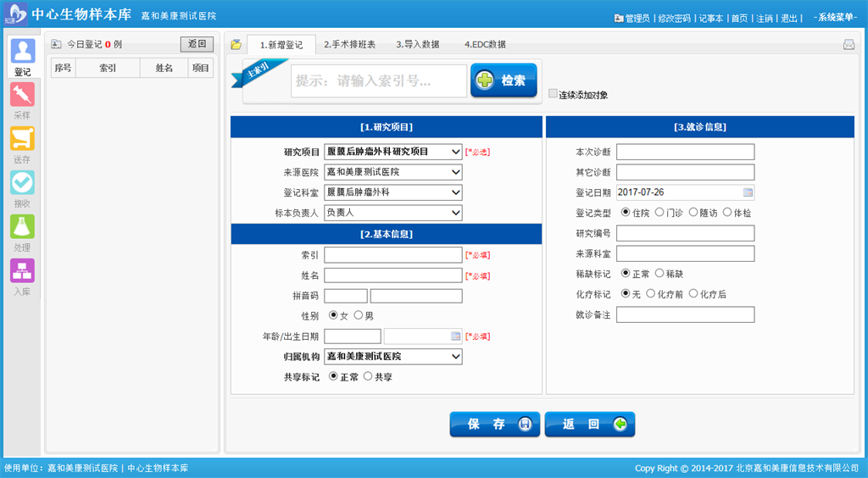Open the 来源医院 dropdown list

455,172
